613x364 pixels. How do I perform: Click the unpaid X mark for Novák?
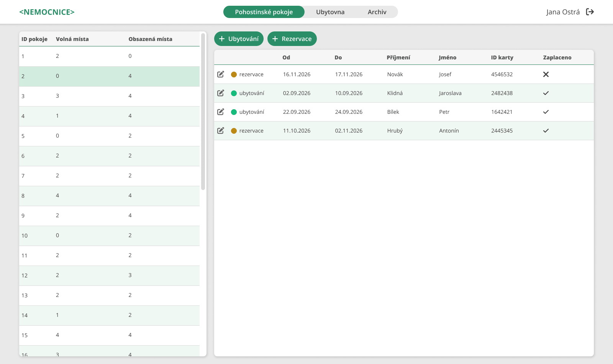tap(546, 74)
